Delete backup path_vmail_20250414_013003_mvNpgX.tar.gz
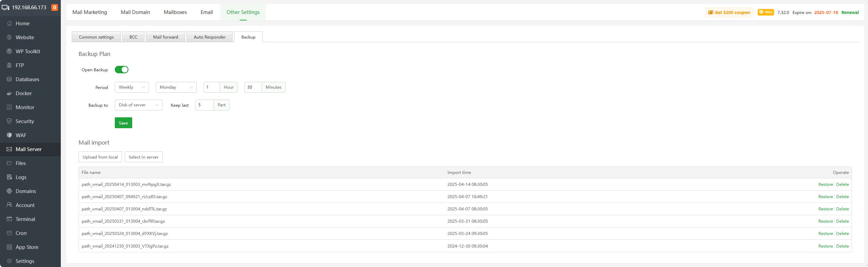This screenshot has width=868, height=267. 842,184
